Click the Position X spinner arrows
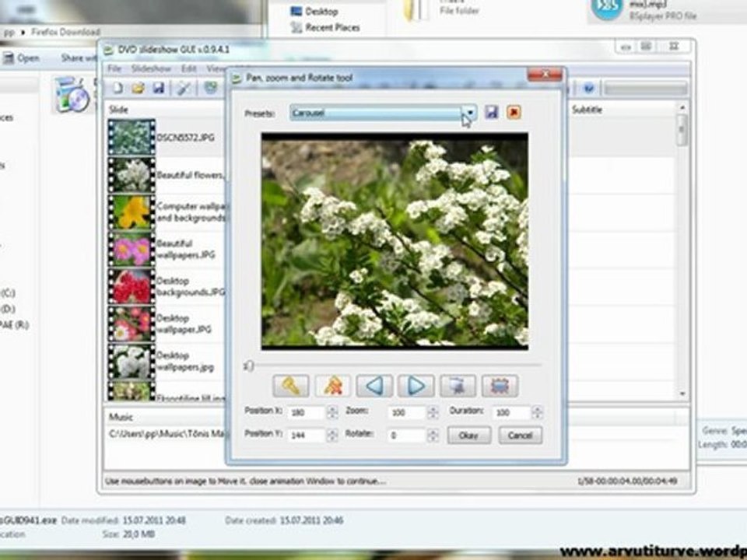This screenshot has height=560, width=747. click(332, 412)
